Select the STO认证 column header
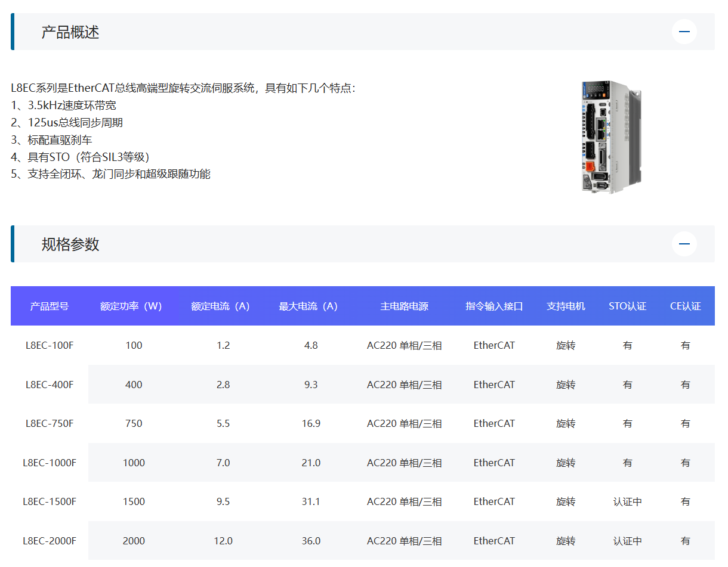The image size is (728, 567). 627,306
